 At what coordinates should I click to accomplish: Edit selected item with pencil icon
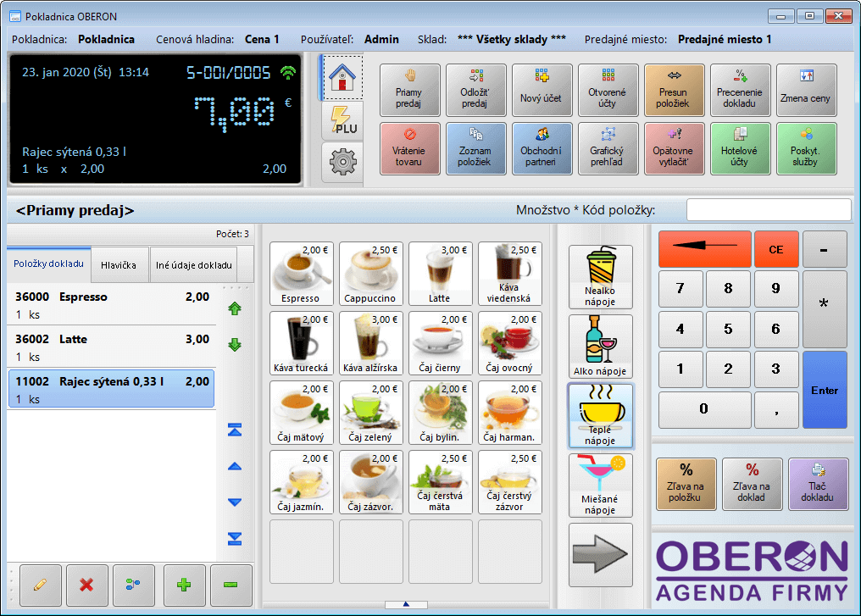[x=39, y=585]
